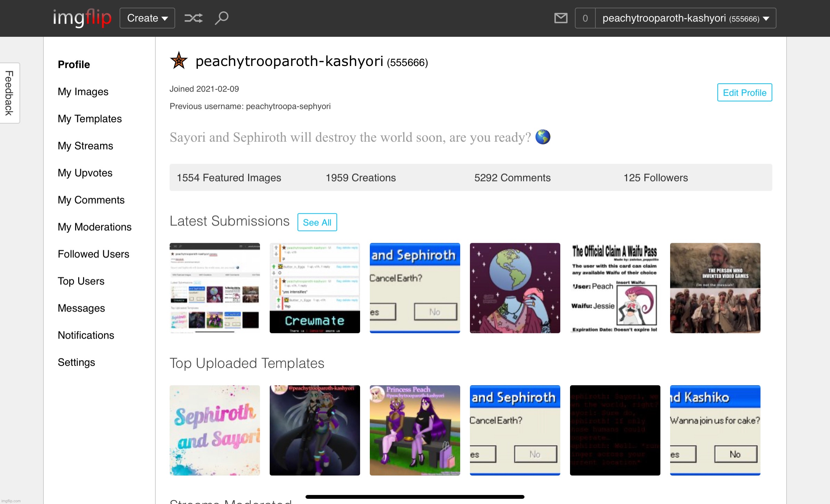830x504 pixels.
Task: Click the notification count box showing 0
Action: coord(585,18)
